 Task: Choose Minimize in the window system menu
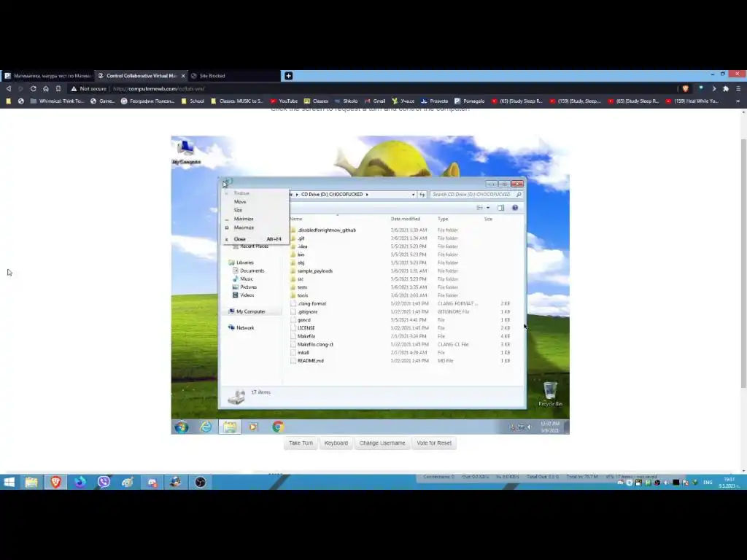pos(244,219)
